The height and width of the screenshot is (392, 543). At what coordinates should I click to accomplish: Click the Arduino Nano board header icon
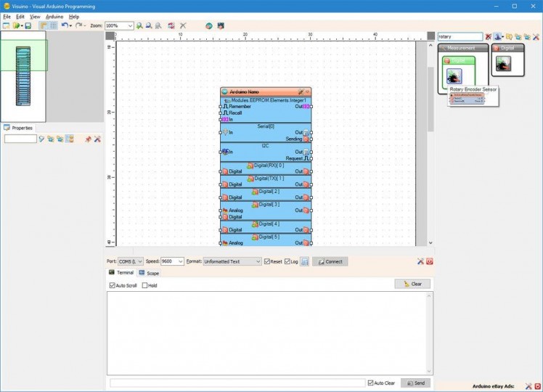tap(224, 91)
